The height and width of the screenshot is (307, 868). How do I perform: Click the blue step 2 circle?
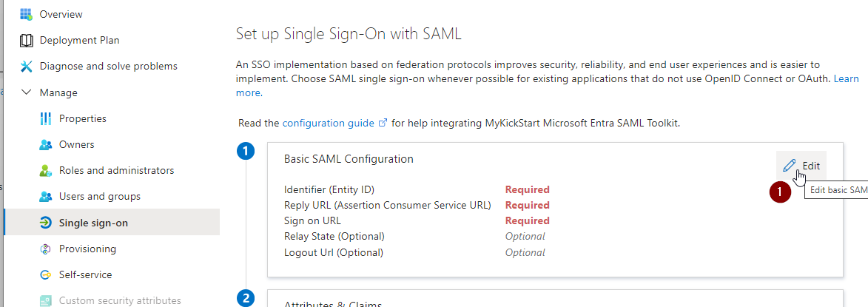[246, 298]
